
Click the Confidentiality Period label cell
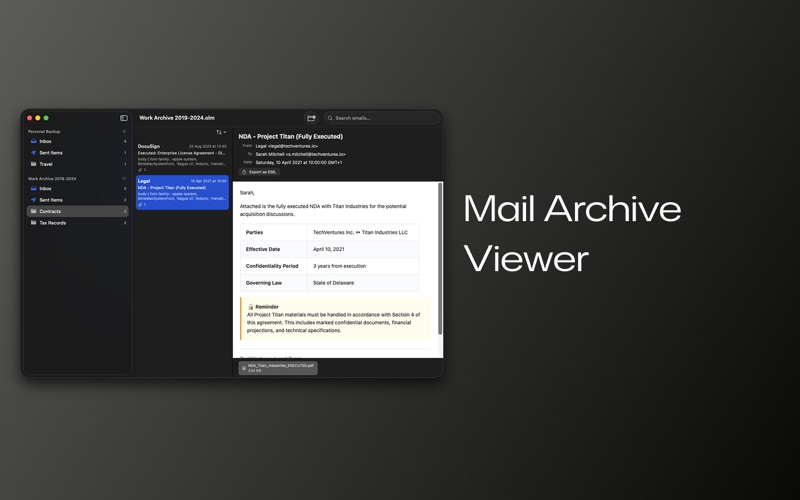(274, 266)
